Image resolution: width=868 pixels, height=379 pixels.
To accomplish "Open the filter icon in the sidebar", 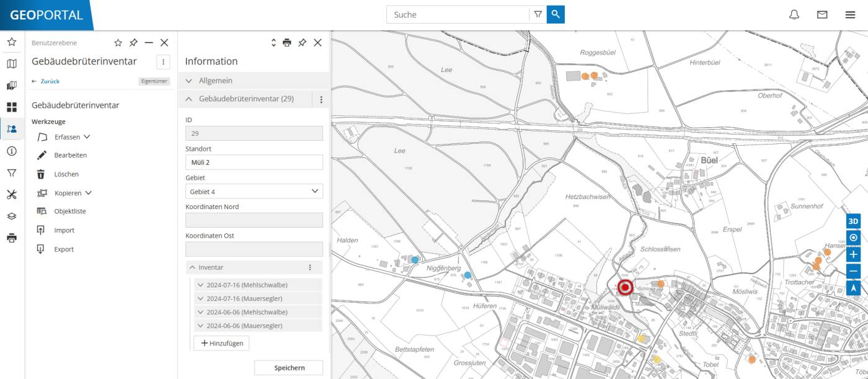I will pos(11,173).
